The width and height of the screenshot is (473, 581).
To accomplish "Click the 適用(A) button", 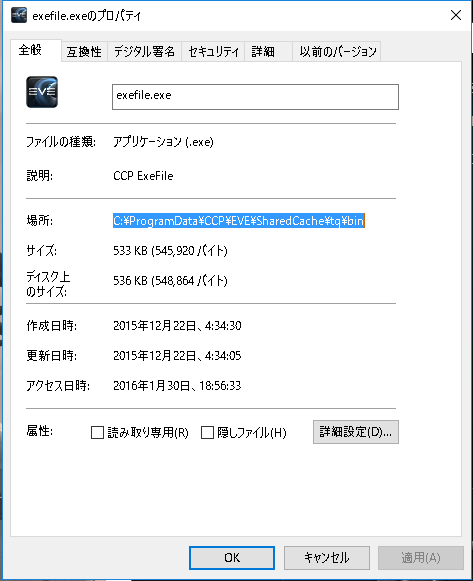I will click(421, 558).
